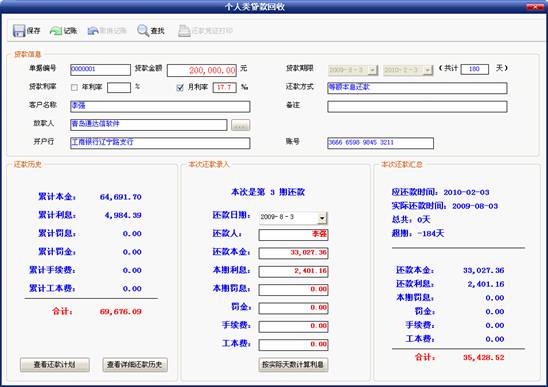Screen dimensions: 548x387
Task: Click the 实际还款时间 text 2009-08-03
Action: 475,206
